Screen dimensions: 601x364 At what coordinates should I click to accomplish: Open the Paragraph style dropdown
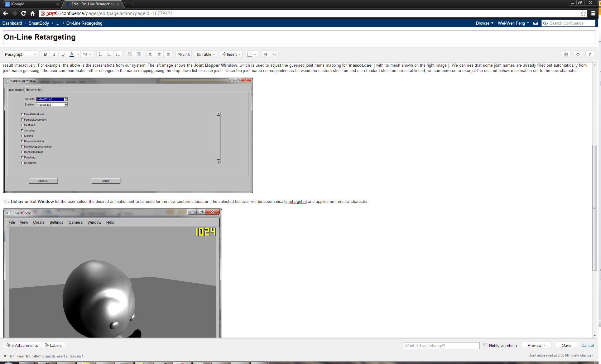(x=21, y=54)
